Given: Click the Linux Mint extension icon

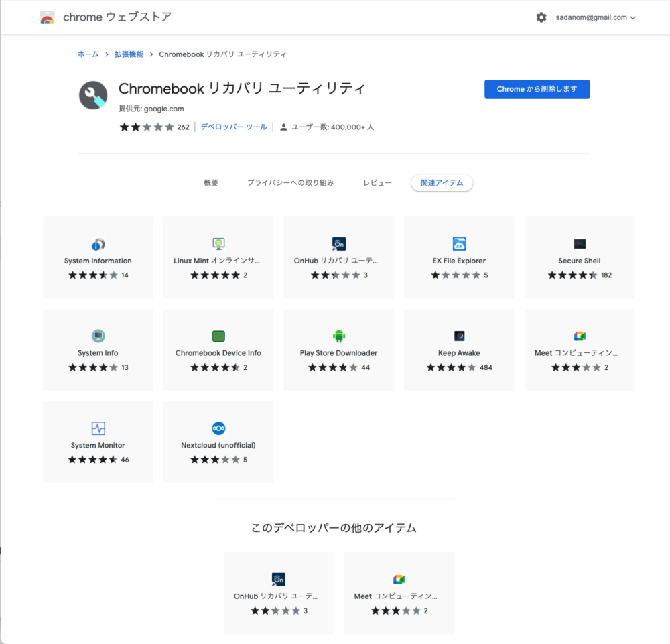Looking at the screenshot, I should point(218,244).
